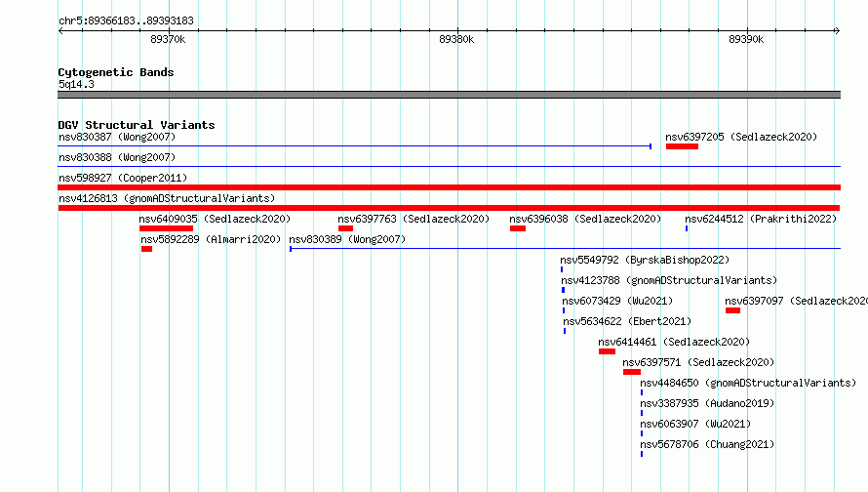The width and height of the screenshot is (868, 492).
Task: Open nsv6244512 (Prakrithi2022) label
Action: pos(761,219)
